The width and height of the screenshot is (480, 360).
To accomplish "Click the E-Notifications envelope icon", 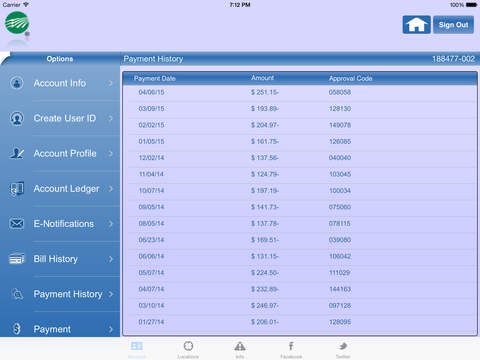I will coord(17,223).
